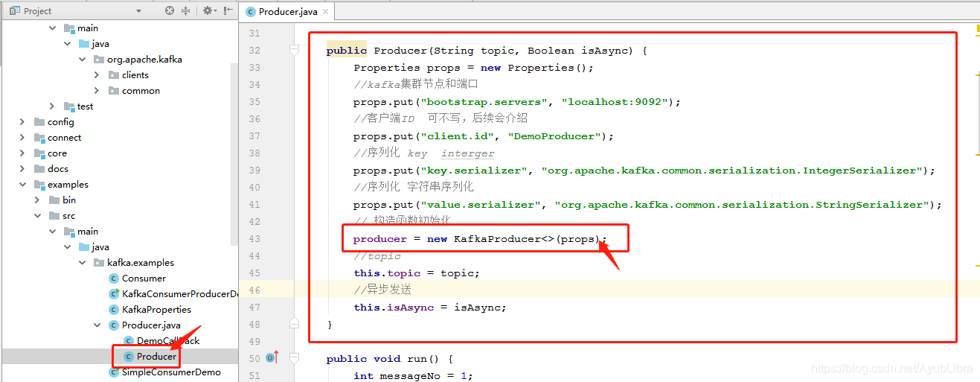980x382 pixels.
Task: Click the examples module folder icon
Action: (39, 185)
